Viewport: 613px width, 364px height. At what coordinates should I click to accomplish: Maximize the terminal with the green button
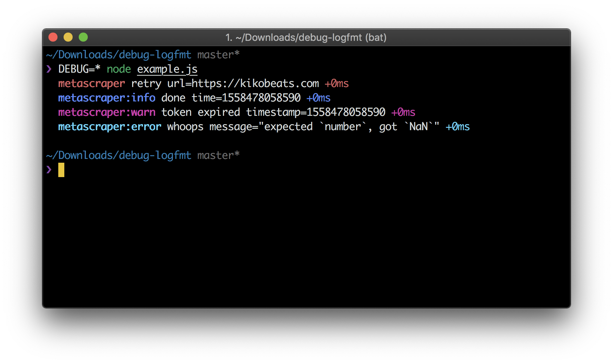click(83, 37)
